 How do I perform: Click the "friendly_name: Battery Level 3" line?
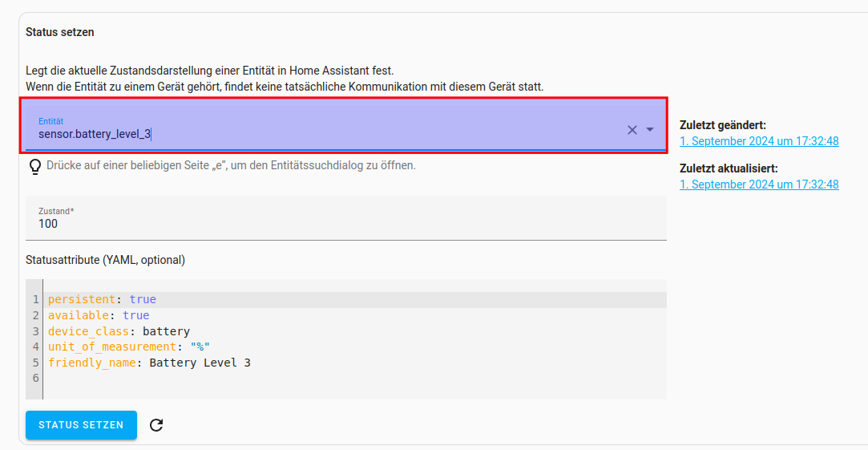(x=149, y=363)
